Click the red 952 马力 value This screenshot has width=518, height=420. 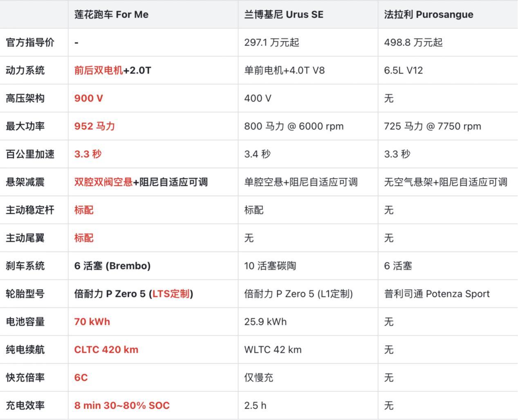(x=94, y=126)
